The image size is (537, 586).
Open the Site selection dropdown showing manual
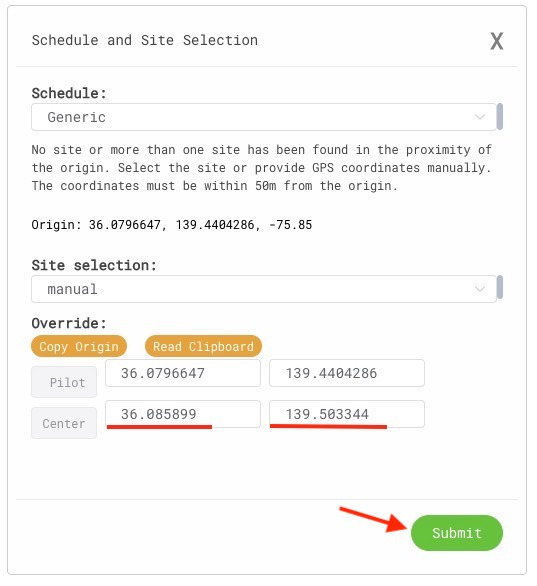264,289
